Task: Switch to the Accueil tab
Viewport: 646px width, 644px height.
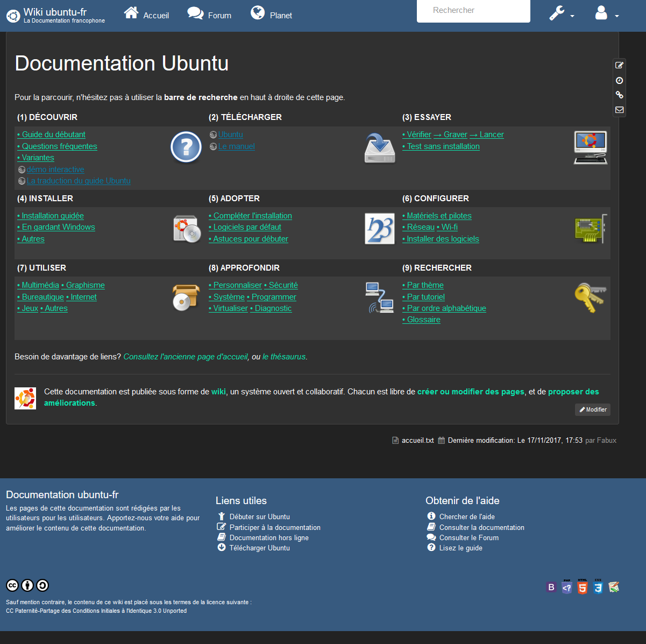Action: coord(146,15)
